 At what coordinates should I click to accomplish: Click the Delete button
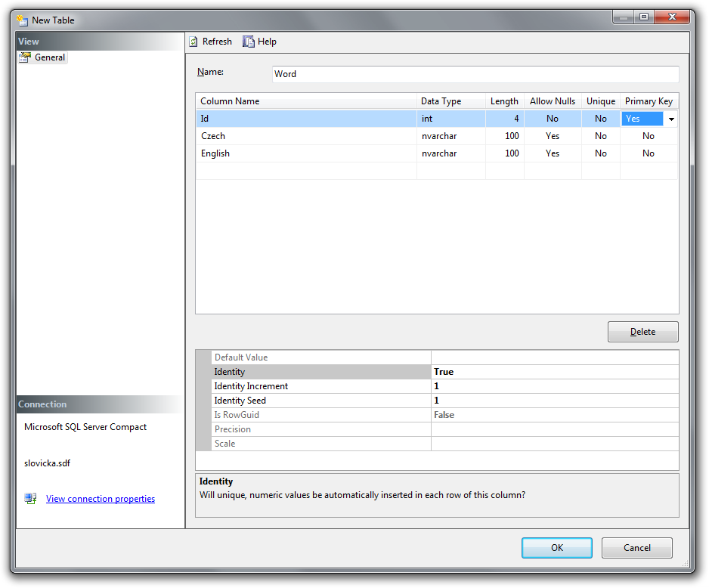pyautogui.click(x=642, y=331)
